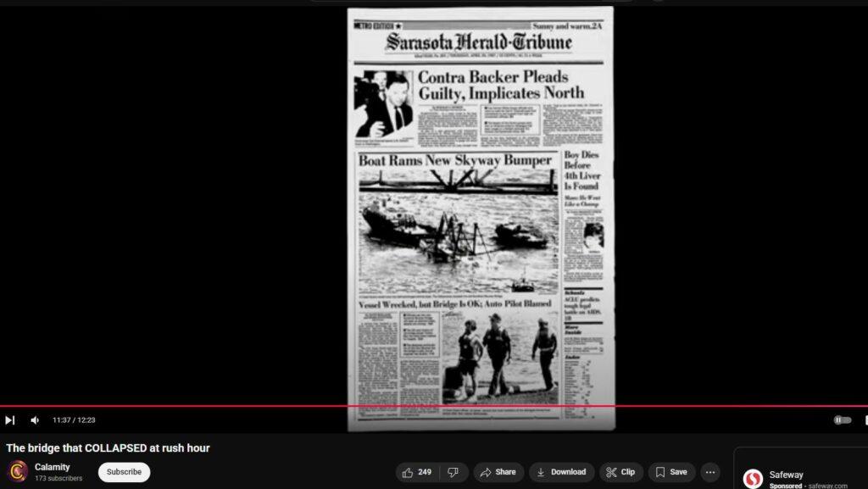This screenshot has width=868, height=489.
Task: Open the Safeway sponsored ad logo
Action: click(753, 478)
